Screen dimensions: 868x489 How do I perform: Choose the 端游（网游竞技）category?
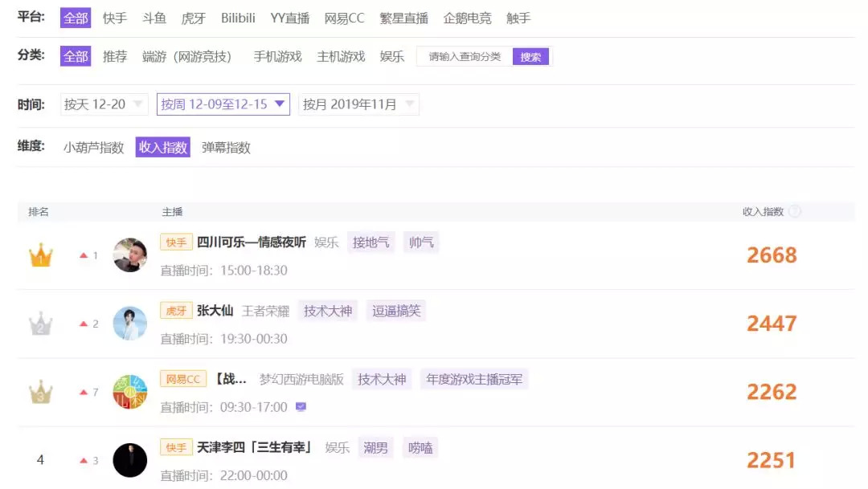pyautogui.click(x=186, y=56)
